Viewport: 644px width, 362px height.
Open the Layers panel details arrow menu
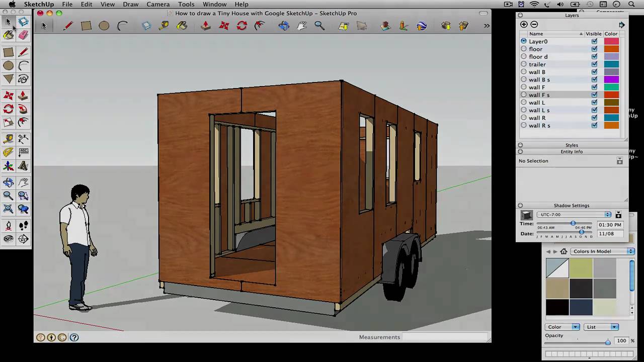click(x=622, y=25)
